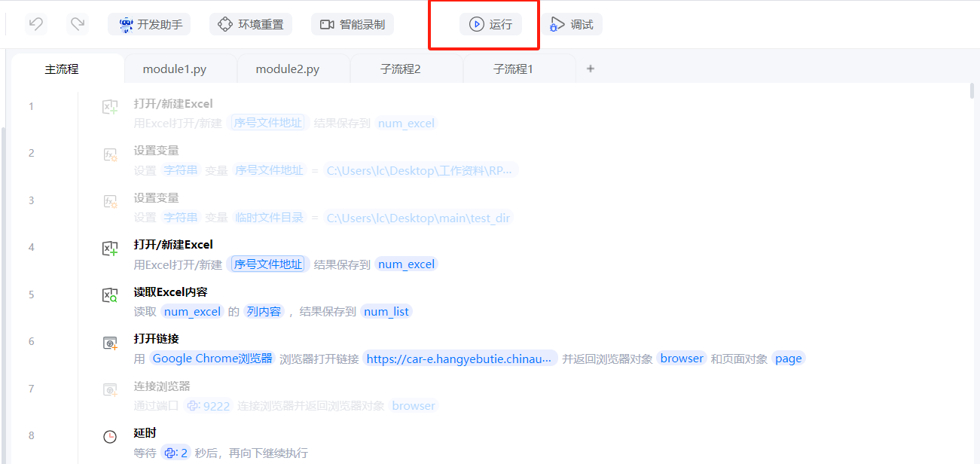Start 智能录制 recording
This screenshot has width=980, height=464.
click(353, 24)
